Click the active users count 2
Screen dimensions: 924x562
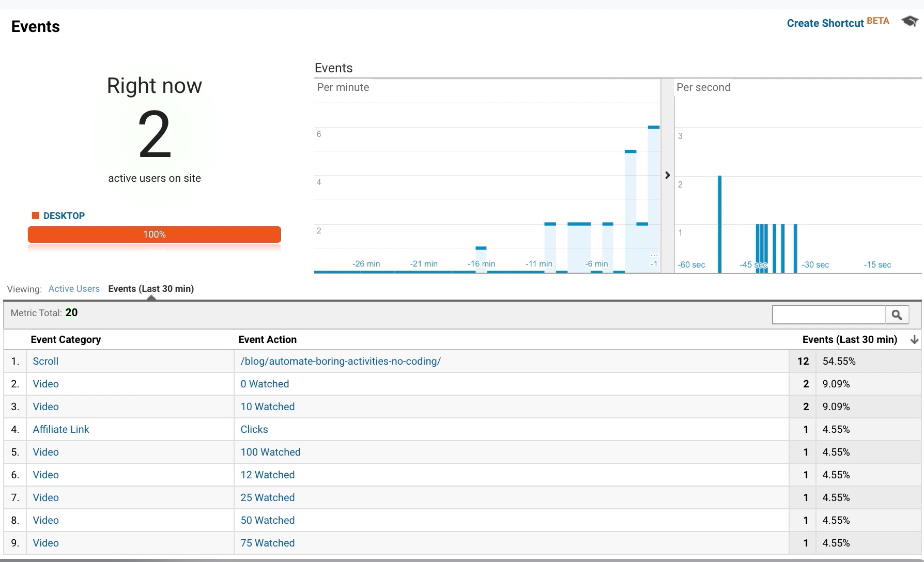tap(155, 135)
